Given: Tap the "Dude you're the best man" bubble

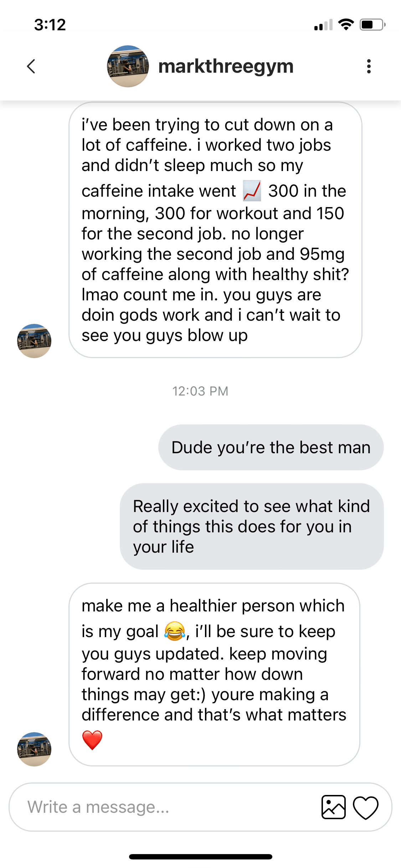Looking at the screenshot, I should [271, 447].
